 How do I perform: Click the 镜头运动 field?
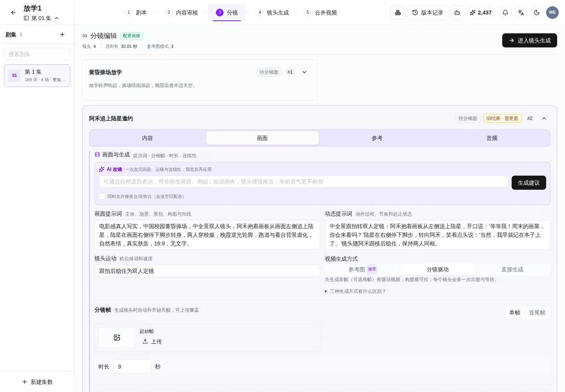pyautogui.click(x=207, y=271)
